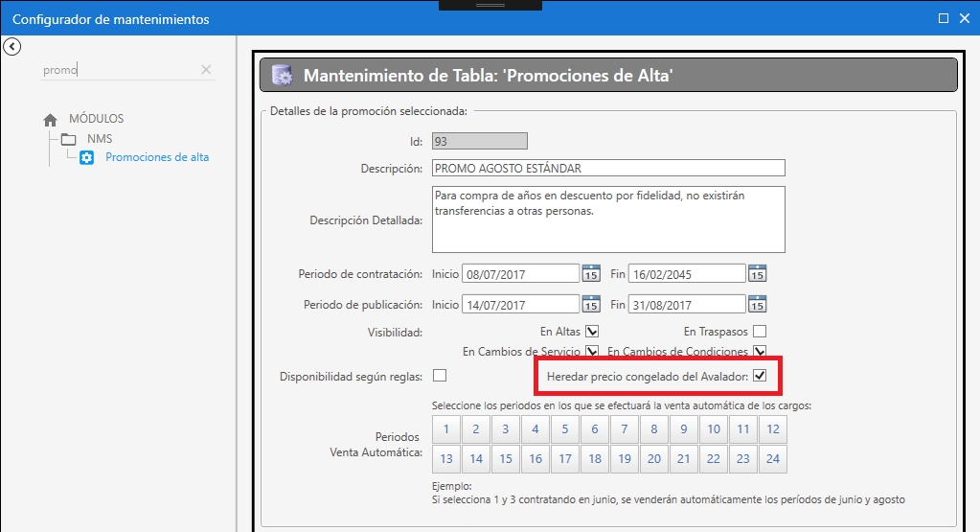This screenshot has height=532, width=980.
Task: Open calendar for contratación Inicio date
Action: 591,273
